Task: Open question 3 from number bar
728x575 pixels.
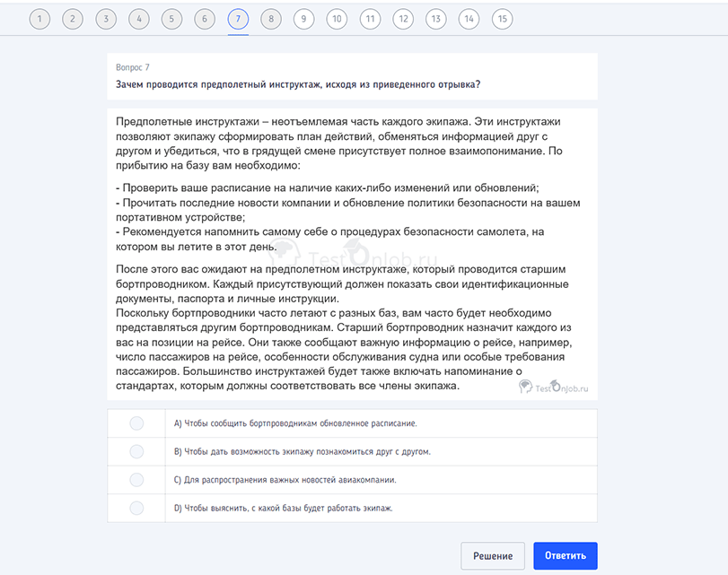Action: (x=106, y=19)
